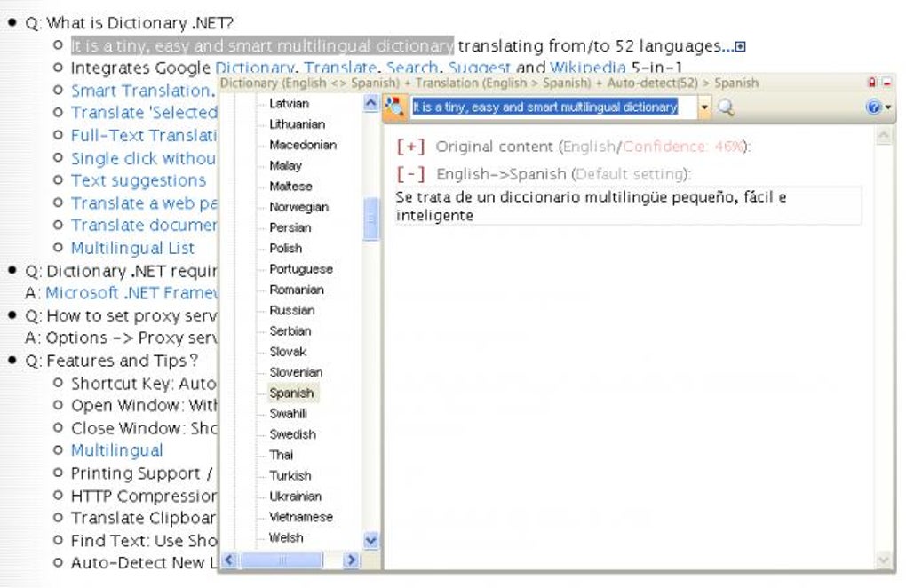Viewport: 906px width, 588px height.
Task: Click the text input field
Action: tap(553, 107)
